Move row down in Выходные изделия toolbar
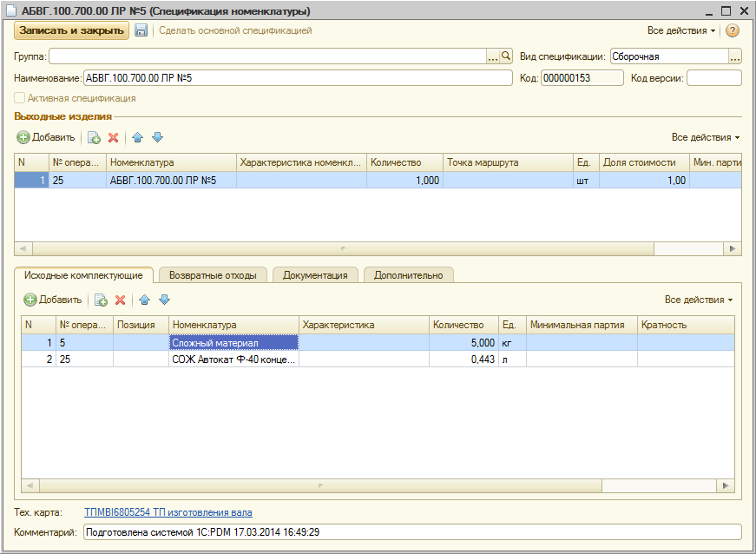Image resolution: width=756 pixels, height=554 pixels. click(x=158, y=137)
